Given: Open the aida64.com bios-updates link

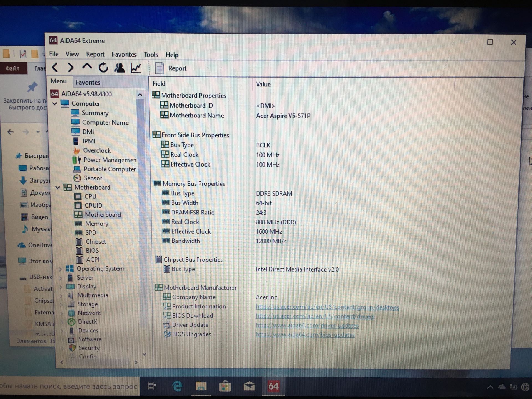Looking at the screenshot, I should 305,335.
